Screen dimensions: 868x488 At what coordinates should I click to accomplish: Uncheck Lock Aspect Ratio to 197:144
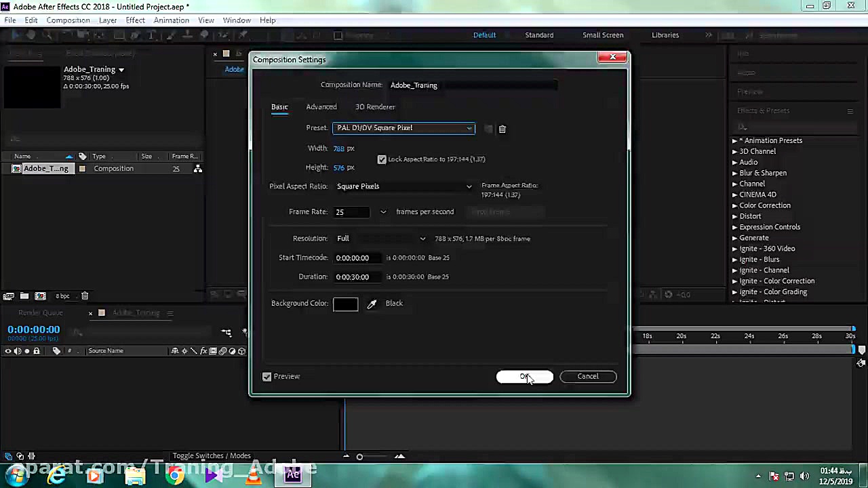click(382, 159)
